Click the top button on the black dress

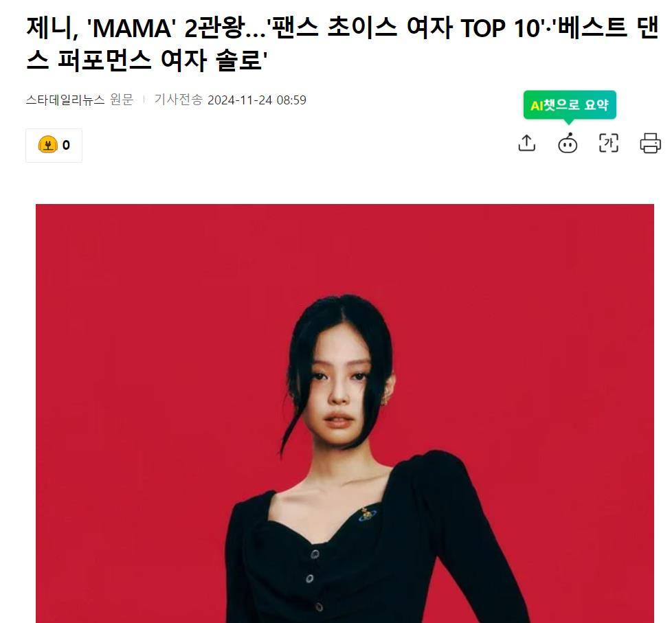point(315,554)
